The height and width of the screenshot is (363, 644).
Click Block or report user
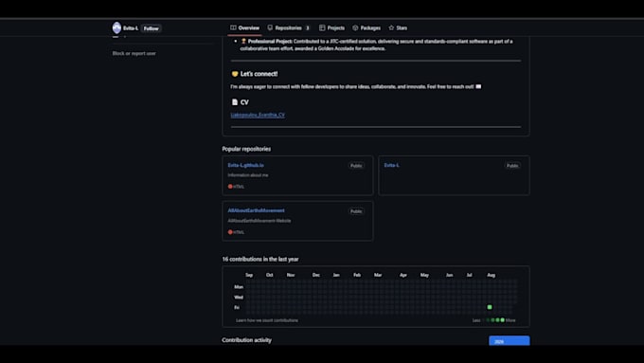(x=134, y=53)
